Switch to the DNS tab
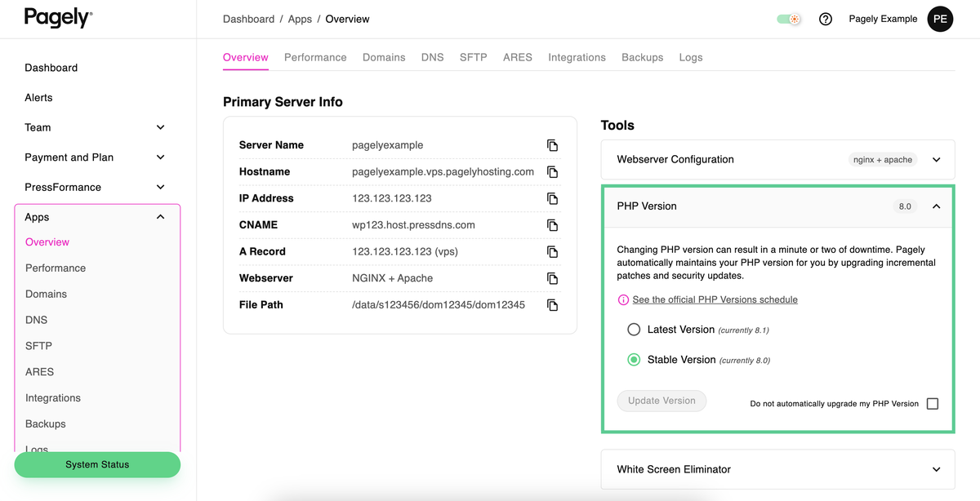 point(432,57)
